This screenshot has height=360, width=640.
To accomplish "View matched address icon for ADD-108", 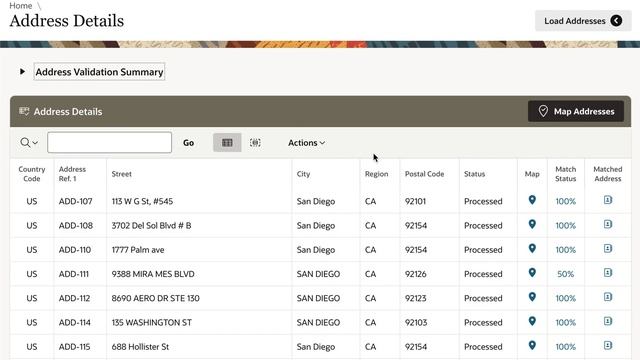I will pyautogui.click(x=608, y=224).
